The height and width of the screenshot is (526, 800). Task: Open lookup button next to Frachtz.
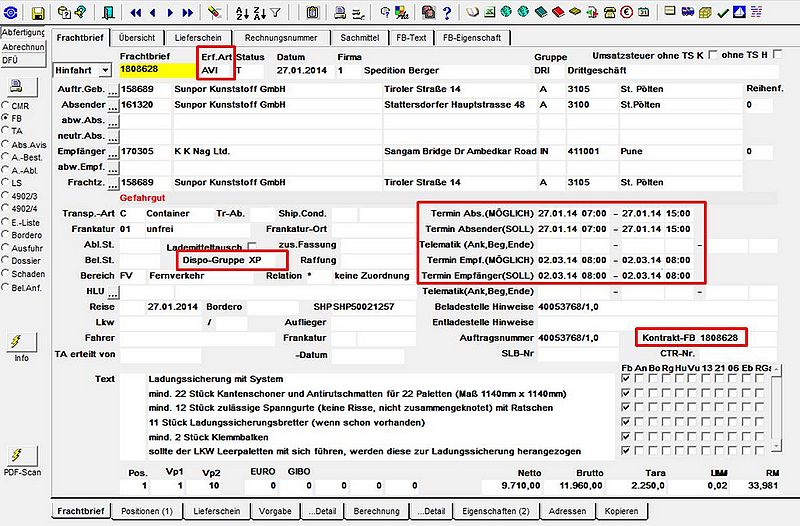tap(113, 183)
